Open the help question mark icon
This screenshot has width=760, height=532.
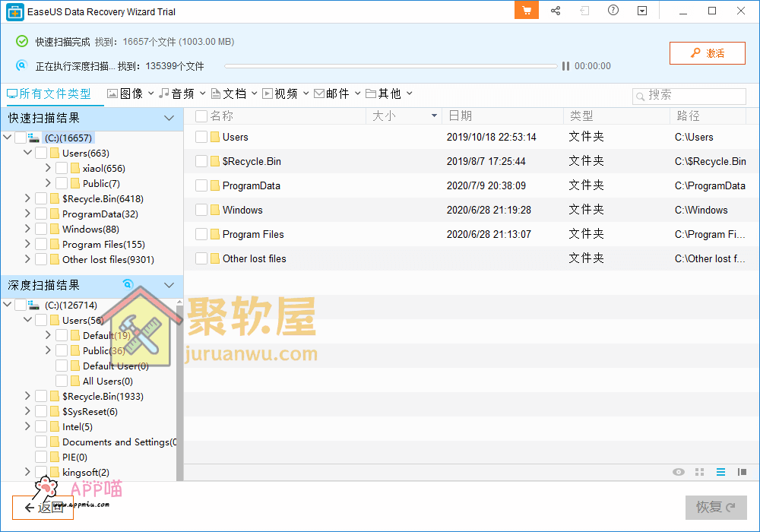tap(612, 11)
